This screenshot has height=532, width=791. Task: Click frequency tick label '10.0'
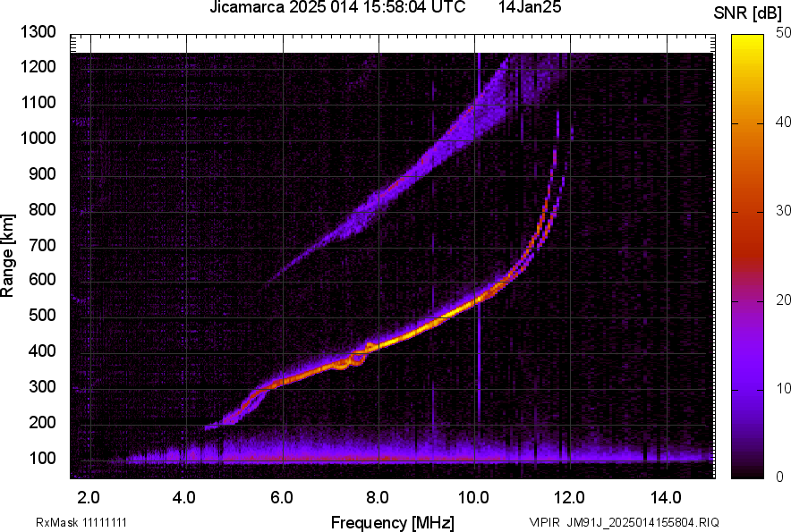473,498
